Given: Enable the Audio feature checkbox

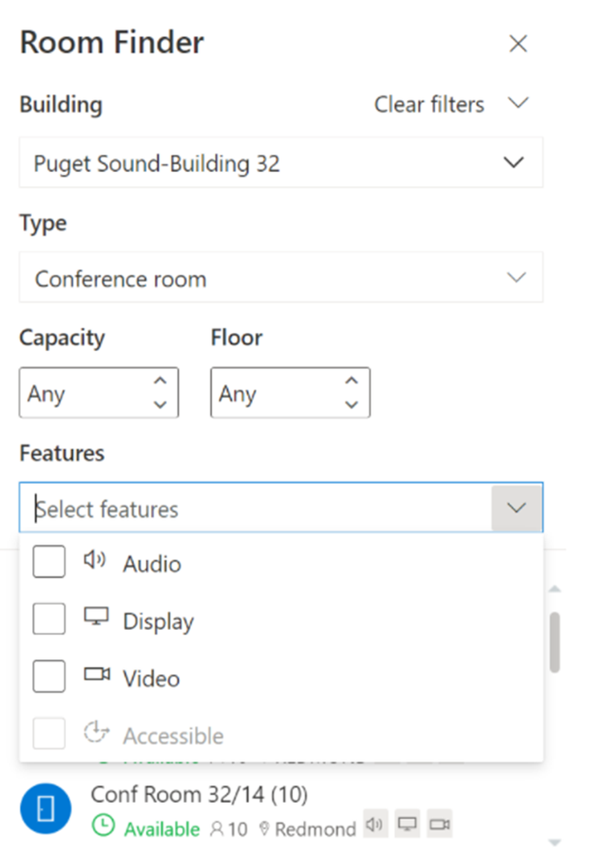Looking at the screenshot, I should (49, 562).
